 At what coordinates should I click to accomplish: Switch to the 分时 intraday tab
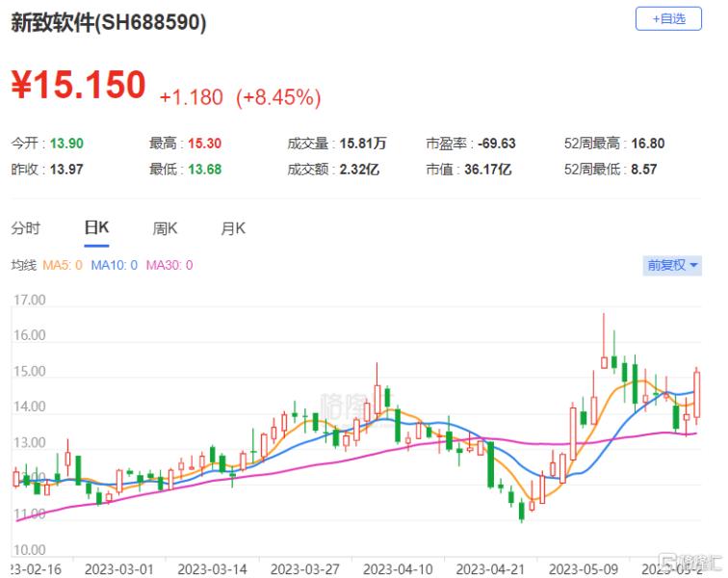click(26, 228)
